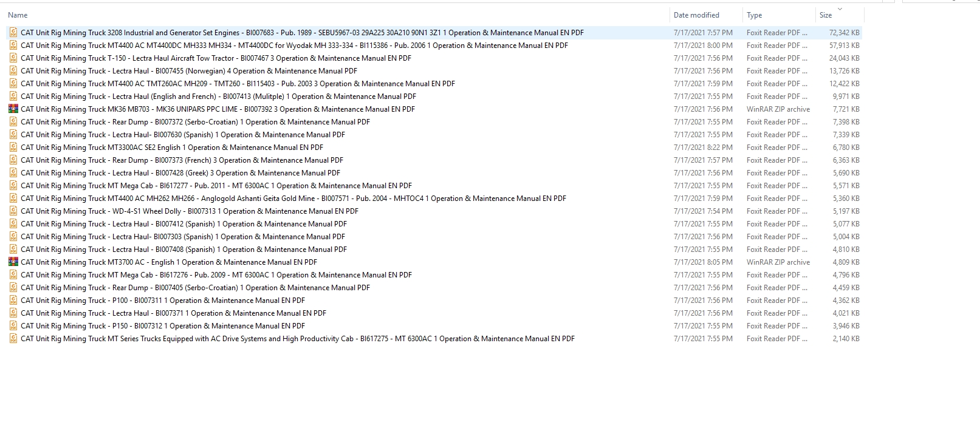
Task: Click the 12,422 KB size value
Action: (845, 84)
